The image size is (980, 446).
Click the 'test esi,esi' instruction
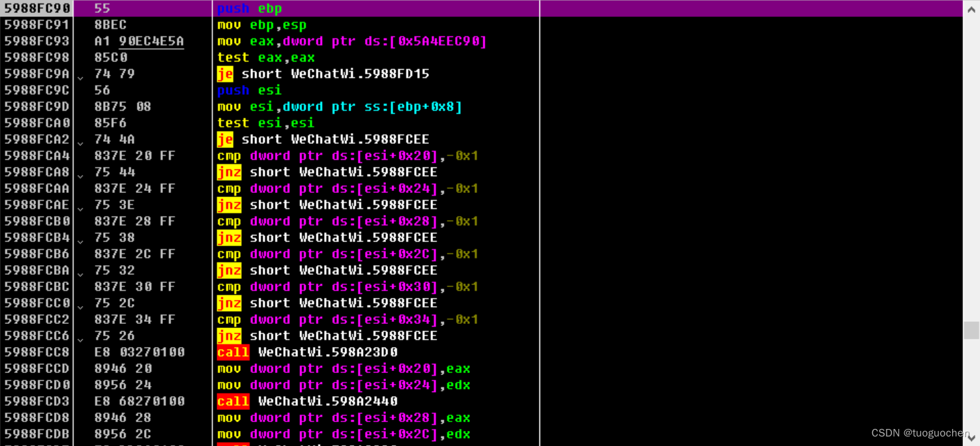pos(266,123)
